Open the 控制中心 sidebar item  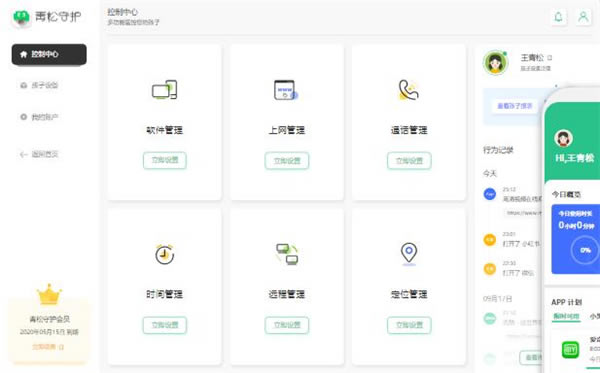pos(49,54)
